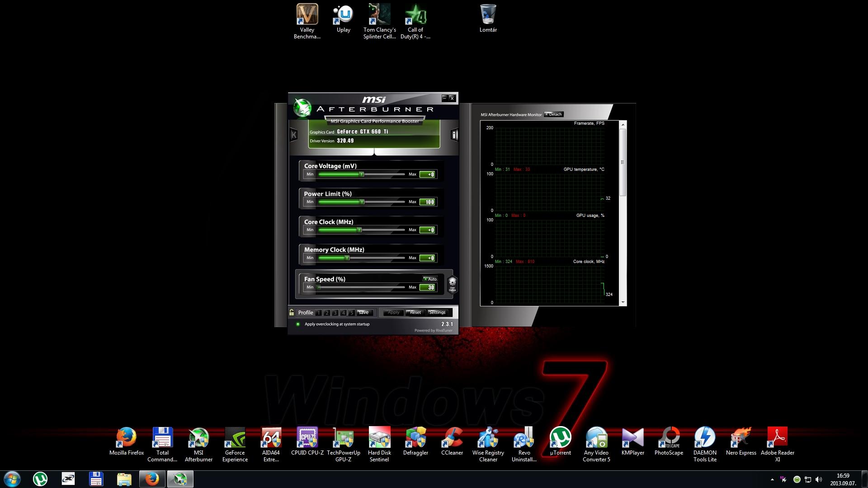Viewport: 868px width, 488px height.
Task: Open the Uplay desktop shortcut
Action: 344,19
